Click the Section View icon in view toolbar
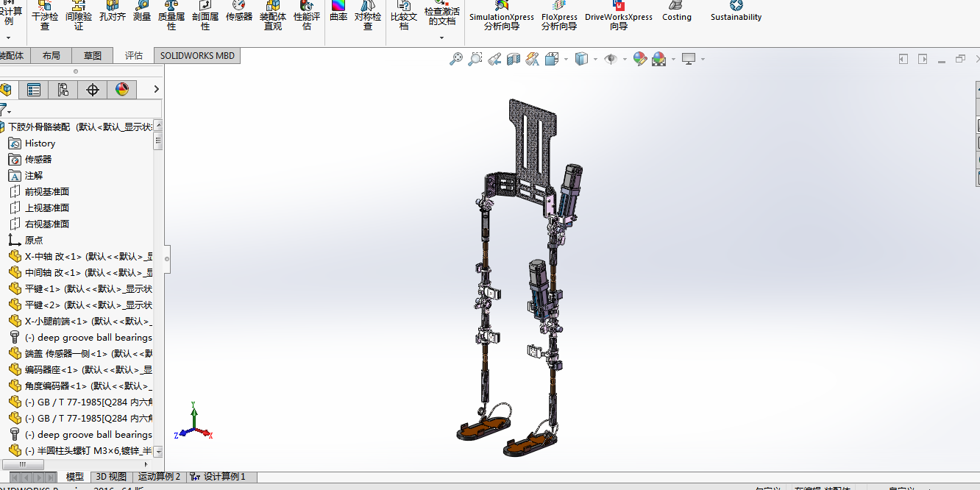 tap(514, 59)
